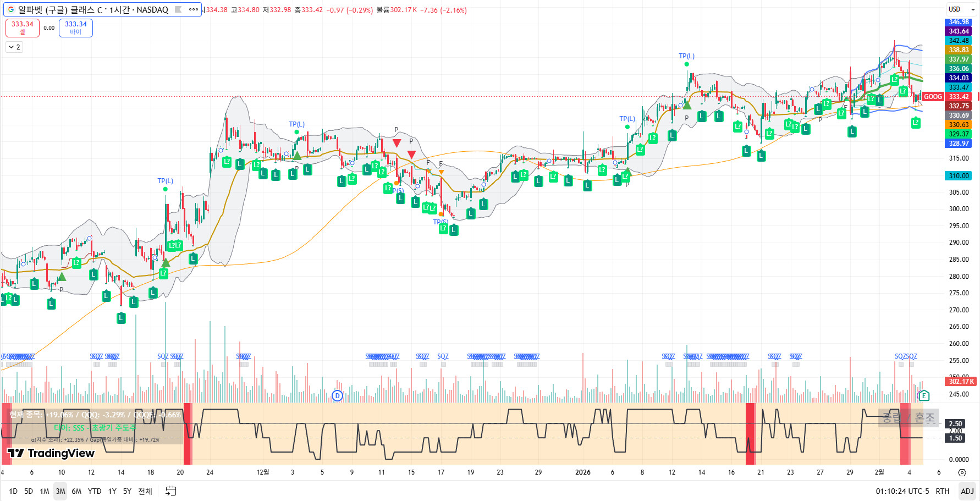Select the 5D time range
The width and height of the screenshot is (980, 501).
tap(29, 491)
